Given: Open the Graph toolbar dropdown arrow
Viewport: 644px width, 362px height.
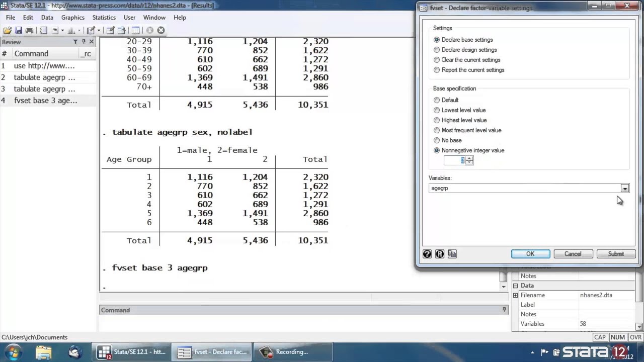Looking at the screenshot, I should [x=78, y=30].
